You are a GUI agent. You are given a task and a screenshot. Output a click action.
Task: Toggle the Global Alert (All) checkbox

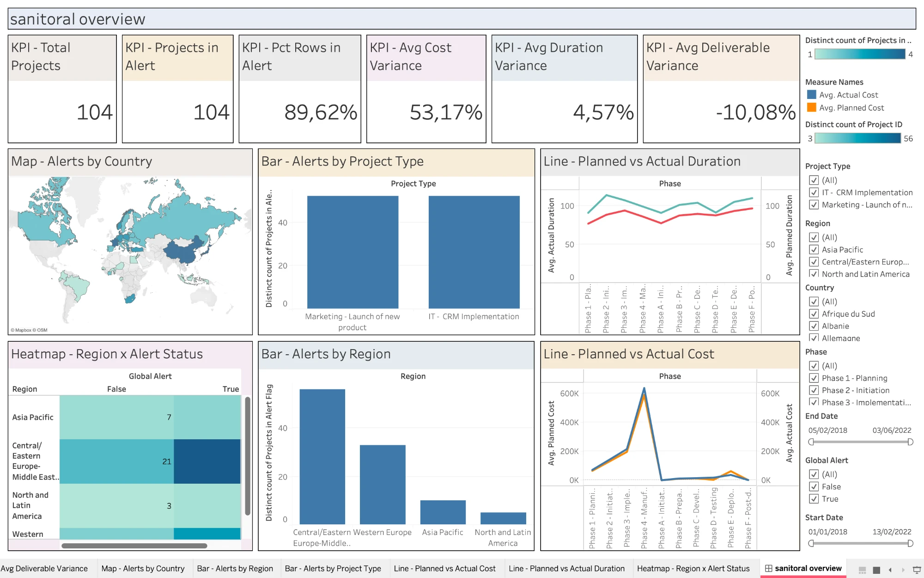click(814, 474)
